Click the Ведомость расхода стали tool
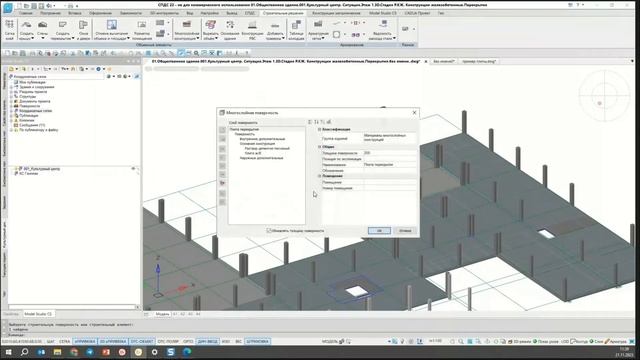 [382, 29]
